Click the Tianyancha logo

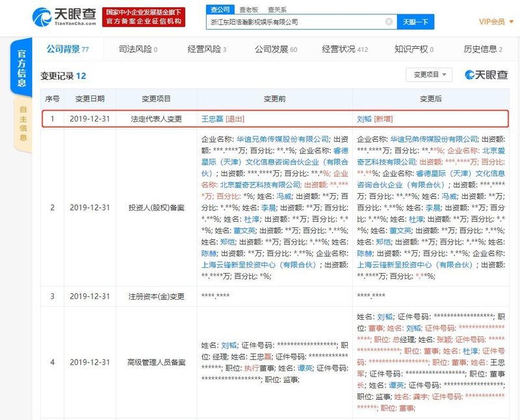coord(64,17)
